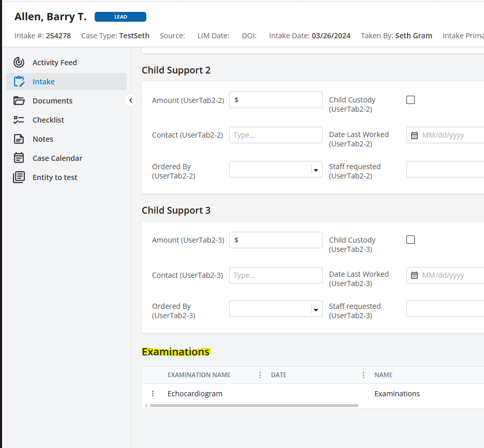This screenshot has height=448, width=484.
Task: Click the Contact (UserTab2-3) field
Action: [276, 275]
